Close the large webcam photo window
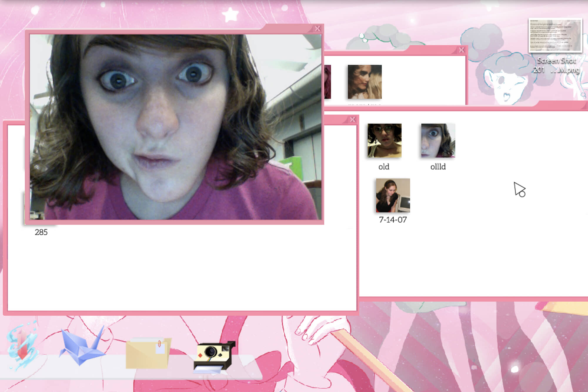This screenshot has width=588, height=392. [x=318, y=29]
